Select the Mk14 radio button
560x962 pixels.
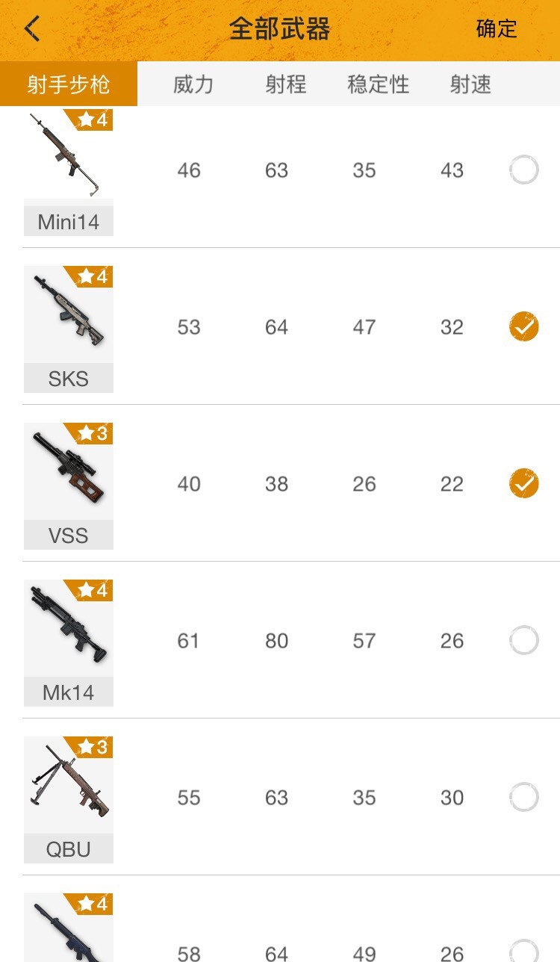point(523,641)
